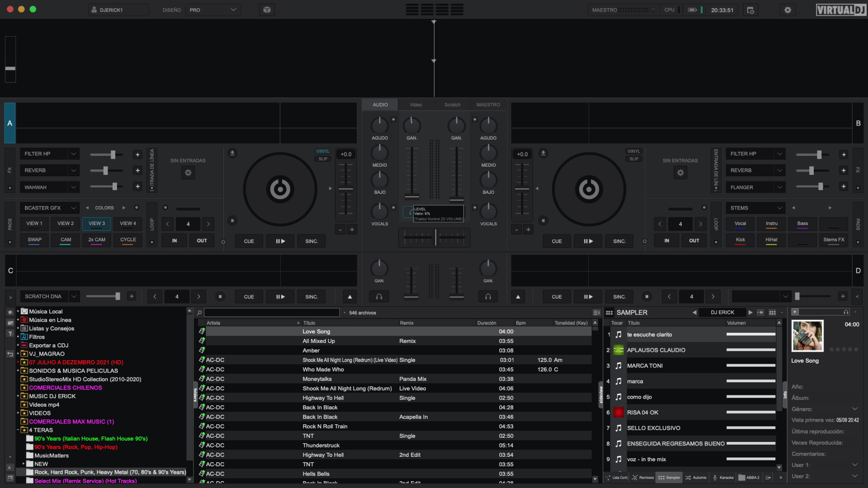Open WAHWAH effect dropdown on deck A
This screenshot has height=488, width=868.
tap(74, 187)
